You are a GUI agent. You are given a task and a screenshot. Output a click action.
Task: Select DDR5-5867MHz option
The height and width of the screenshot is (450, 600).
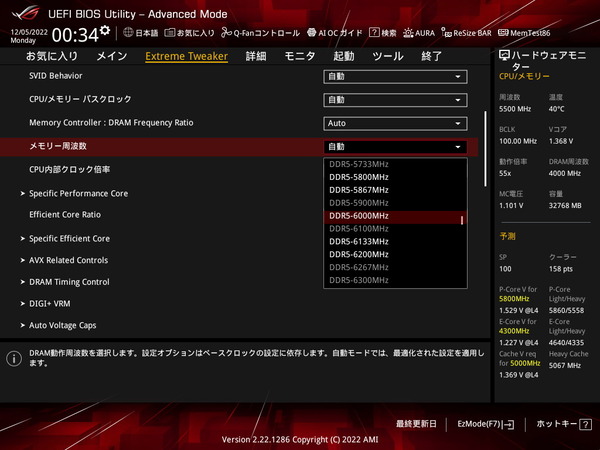[x=395, y=190]
